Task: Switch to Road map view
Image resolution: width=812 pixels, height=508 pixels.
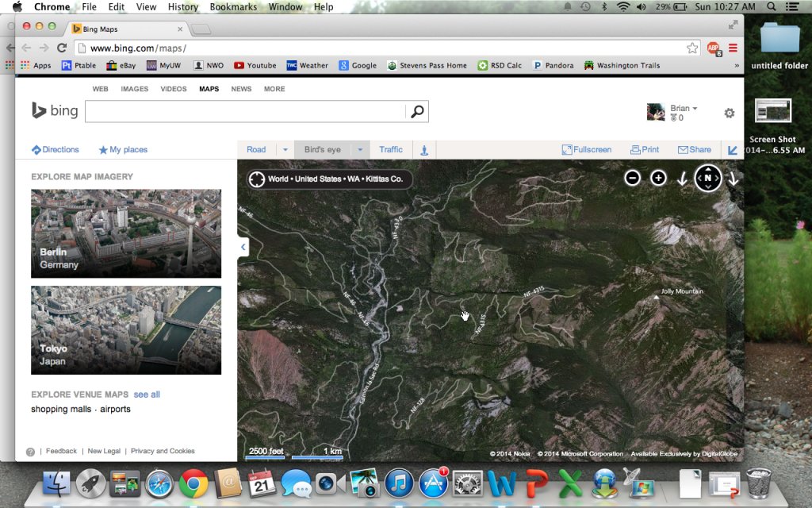Action: 256,149
